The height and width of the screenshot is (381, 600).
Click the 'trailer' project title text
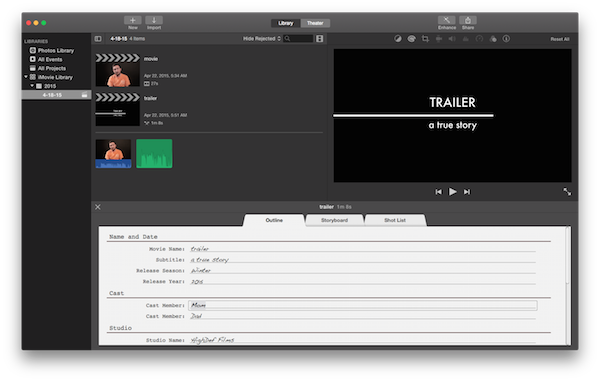(150, 98)
